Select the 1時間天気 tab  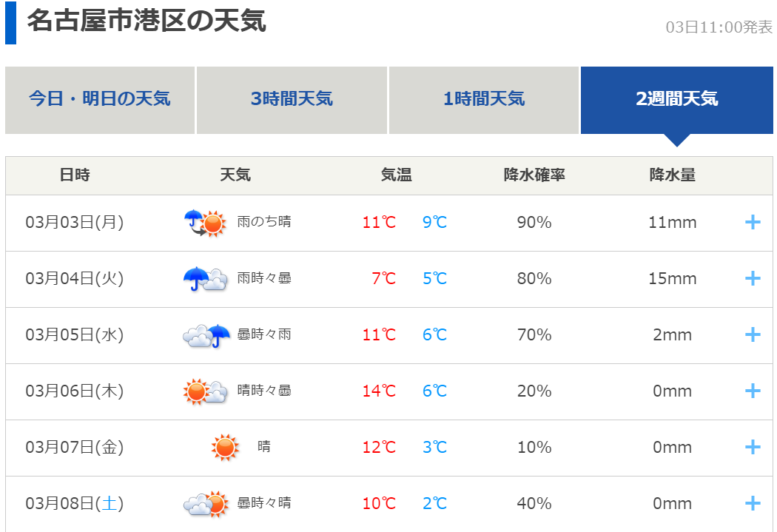(x=484, y=100)
